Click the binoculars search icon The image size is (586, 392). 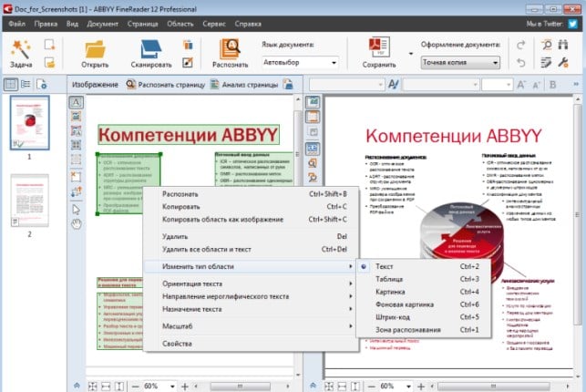tap(563, 45)
